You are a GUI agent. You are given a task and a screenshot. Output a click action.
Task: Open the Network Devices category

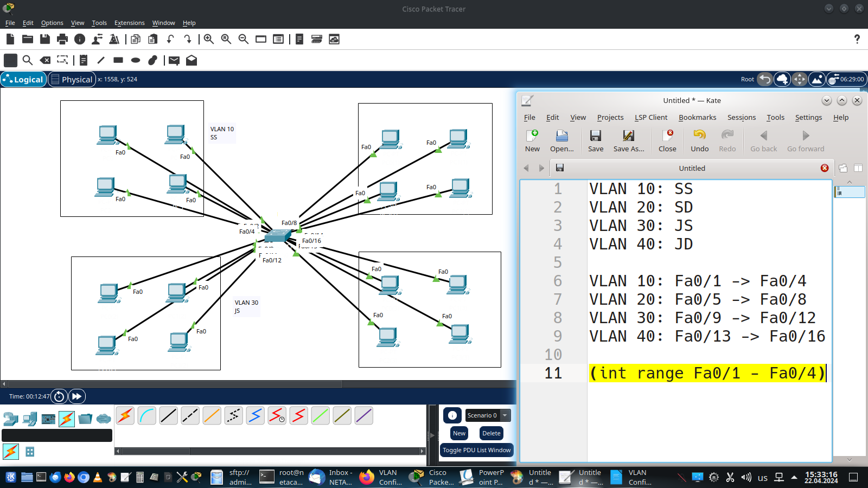tap(11, 419)
